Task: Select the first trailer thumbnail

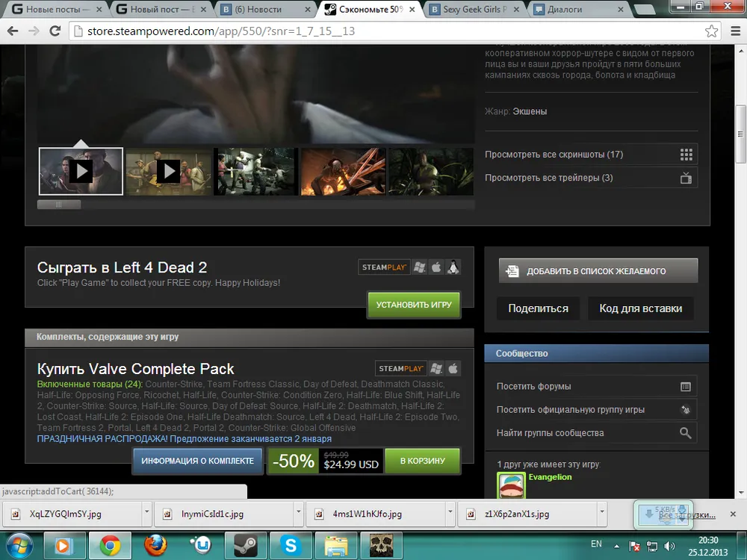Action: (81, 172)
